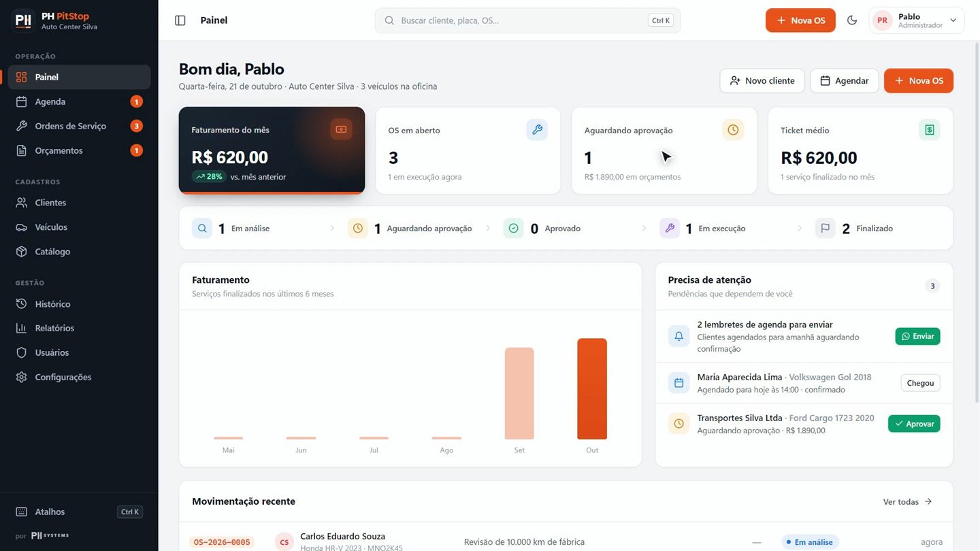Click the Em análise magnifier icon
Image resolution: width=980 pixels, height=551 pixels.
202,229
